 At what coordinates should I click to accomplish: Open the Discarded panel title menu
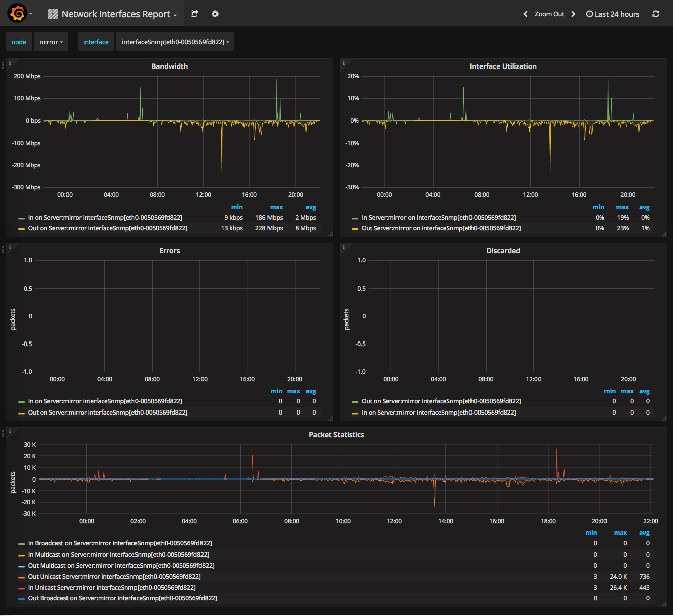tap(503, 251)
